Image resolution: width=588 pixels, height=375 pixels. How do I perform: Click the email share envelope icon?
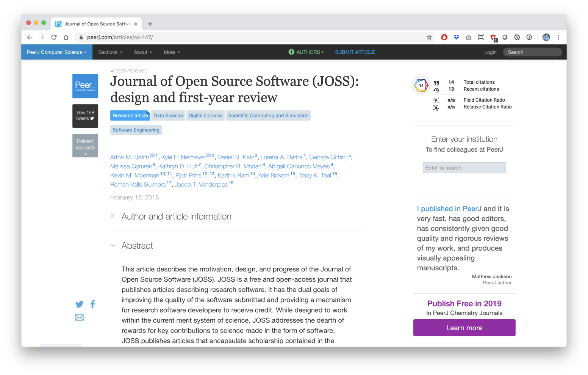point(79,317)
